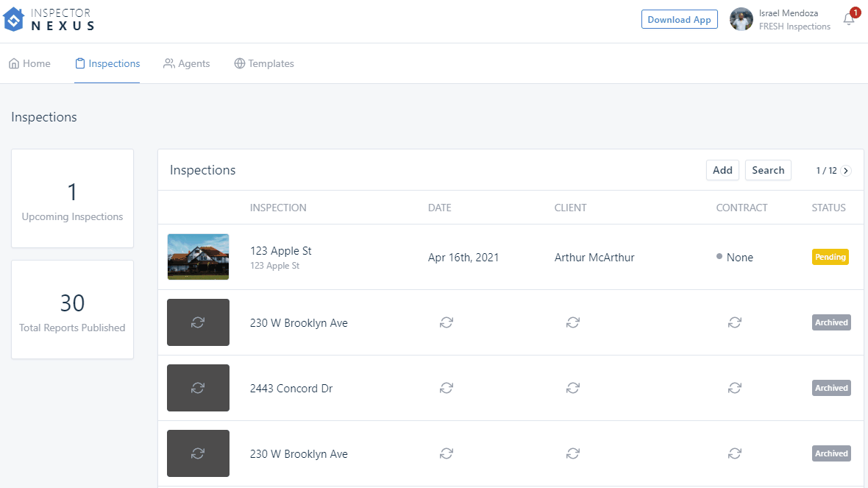
Task: Open the Total Reports Published card
Action: (x=72, y=310)
